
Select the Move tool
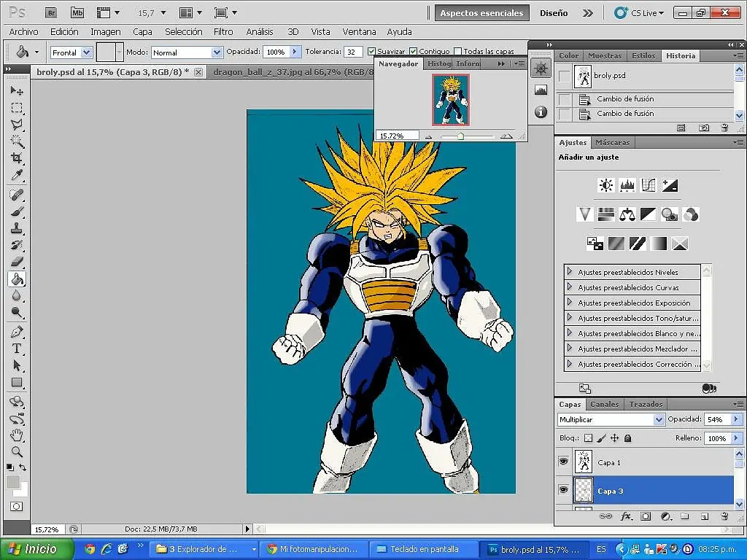(17, 90)
